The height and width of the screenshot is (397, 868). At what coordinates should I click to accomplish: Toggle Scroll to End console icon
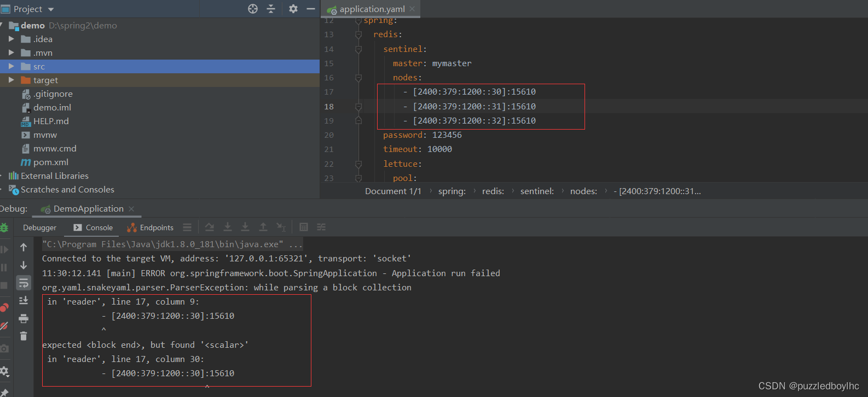pos(24,300)
